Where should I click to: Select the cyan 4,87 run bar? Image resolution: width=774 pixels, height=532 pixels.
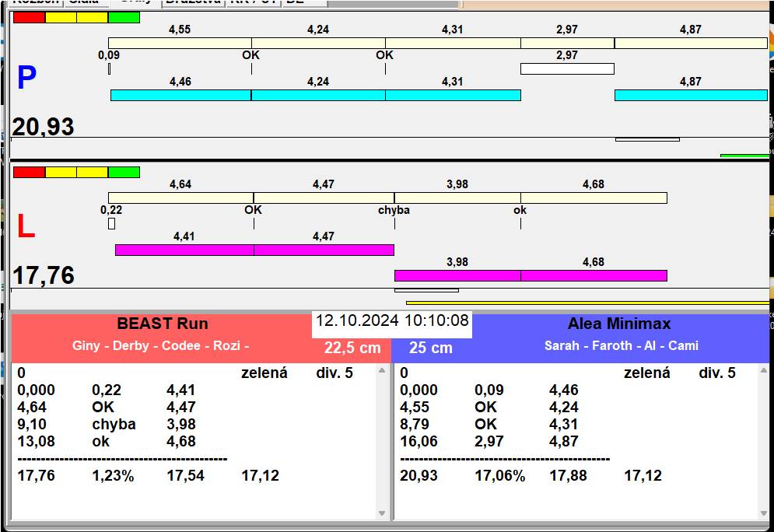690,95
